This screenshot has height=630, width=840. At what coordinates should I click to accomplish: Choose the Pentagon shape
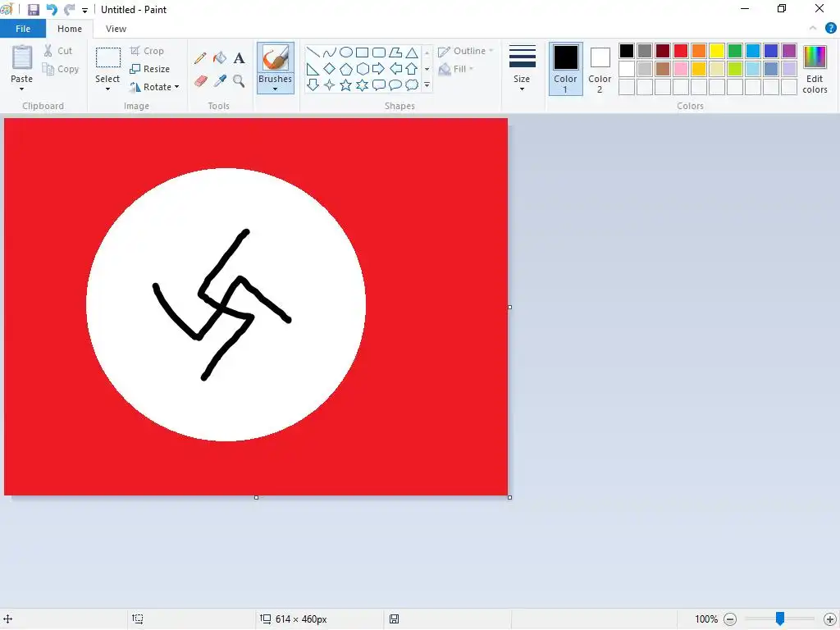coord(346,69)
